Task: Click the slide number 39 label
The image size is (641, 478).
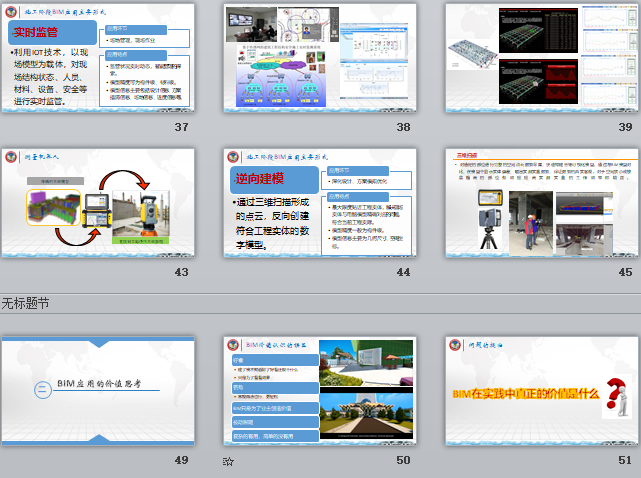Action: pos(624,127)
